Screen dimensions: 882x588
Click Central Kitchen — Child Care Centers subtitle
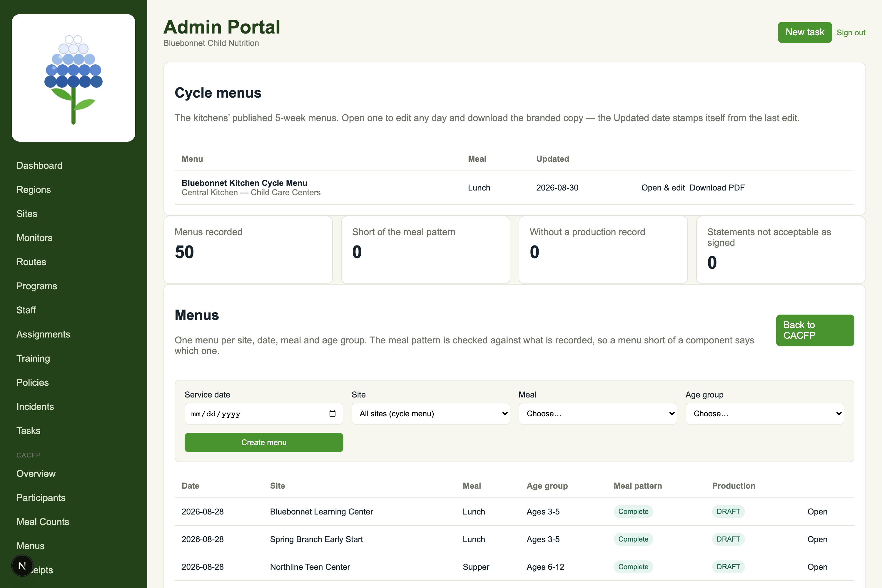[251, 192]
